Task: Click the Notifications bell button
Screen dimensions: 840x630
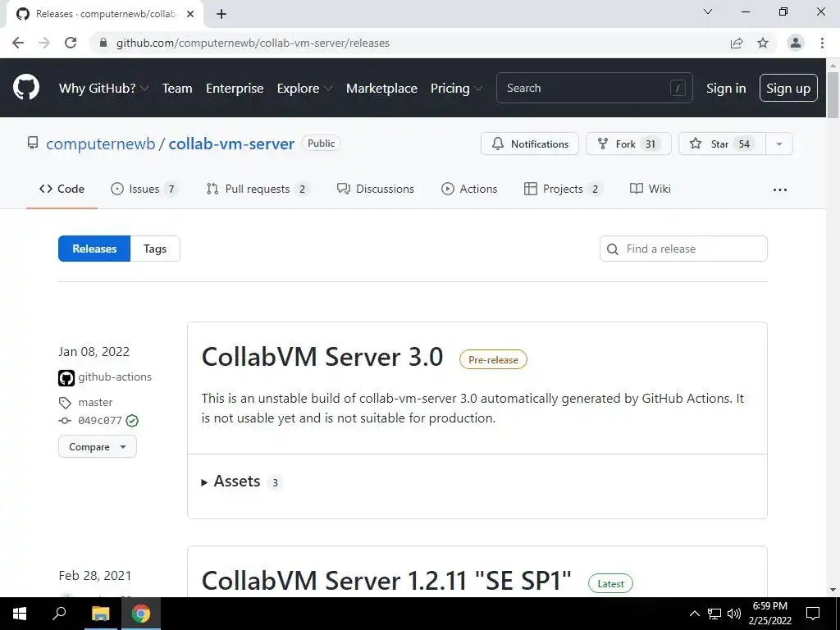Action: point(529,144)
